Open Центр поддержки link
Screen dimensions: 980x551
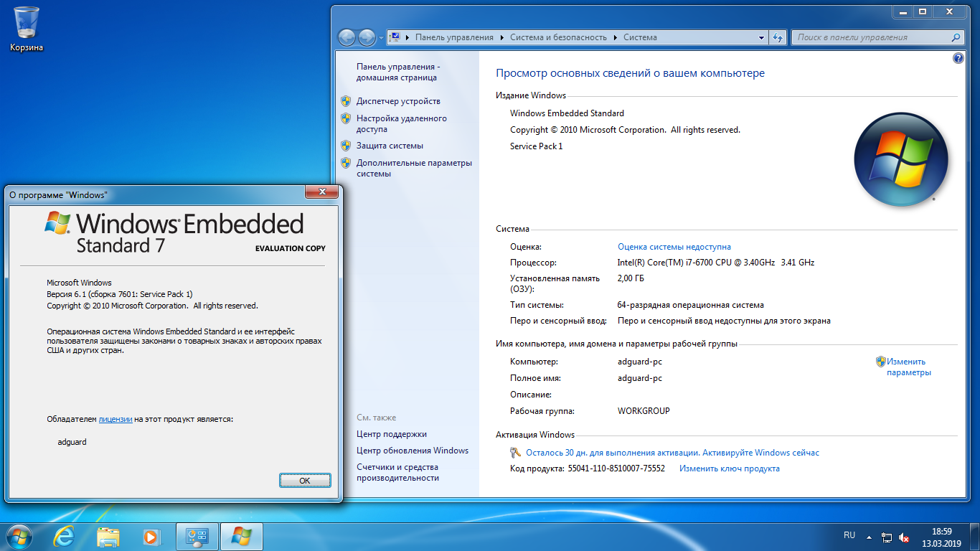point(392,434)
